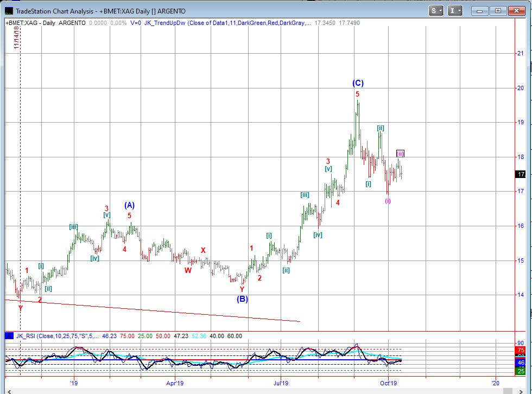
Task: Click the Jul'19 time axis label
Action: pos(281,383)
